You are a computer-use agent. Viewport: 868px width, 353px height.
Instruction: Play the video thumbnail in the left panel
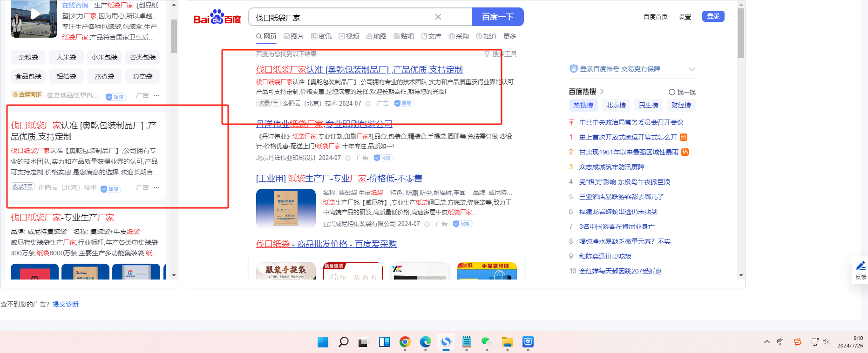point(34,15)
